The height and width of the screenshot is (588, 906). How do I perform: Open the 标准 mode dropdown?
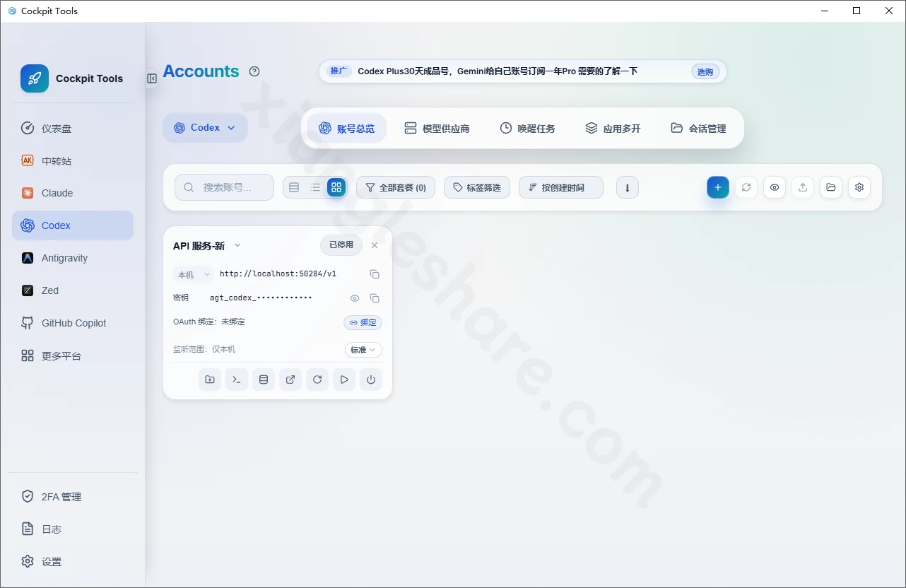pyautogui.click(x=363, y=350)
